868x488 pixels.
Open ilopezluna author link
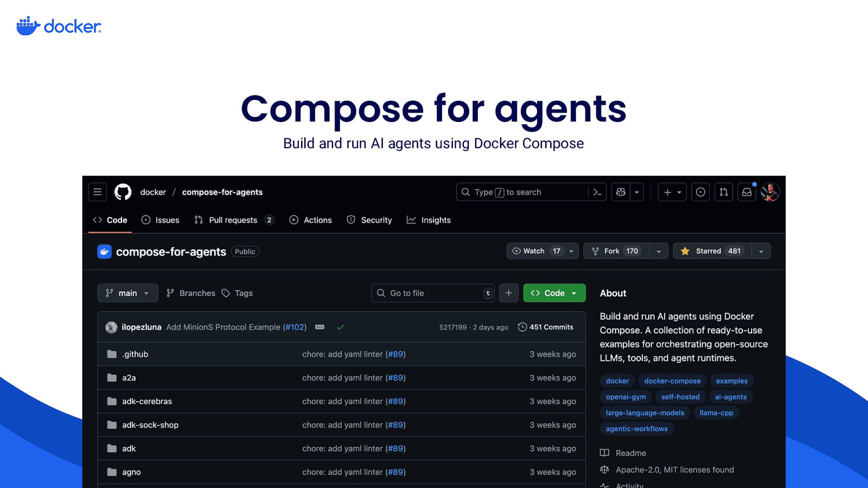pos(142,327)
